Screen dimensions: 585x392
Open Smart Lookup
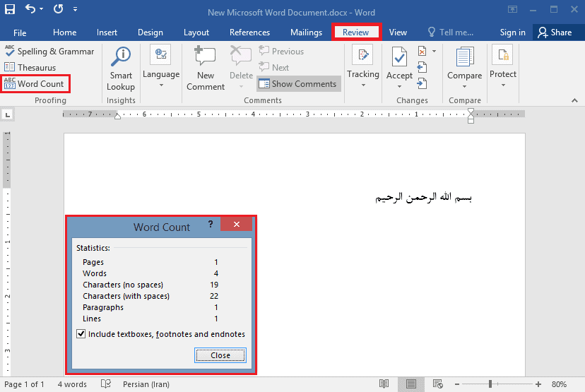click(121, 69)
